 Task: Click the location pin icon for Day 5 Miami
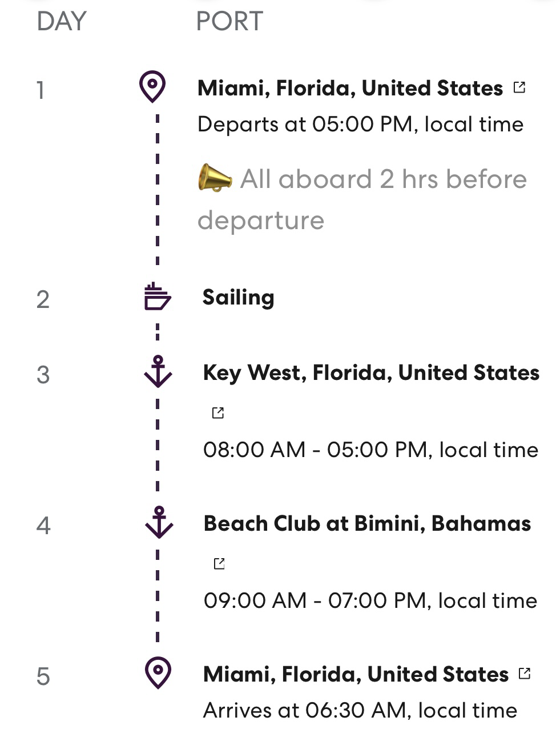click(158, 672)
